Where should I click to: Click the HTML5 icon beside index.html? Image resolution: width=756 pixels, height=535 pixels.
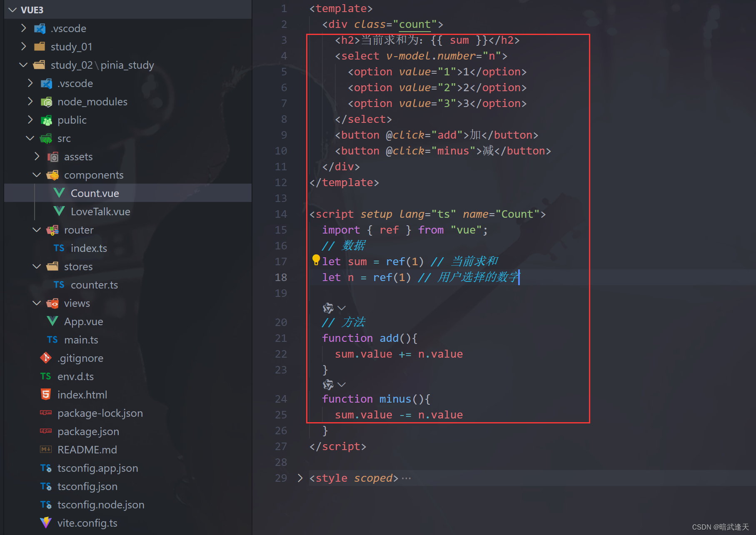46,394
